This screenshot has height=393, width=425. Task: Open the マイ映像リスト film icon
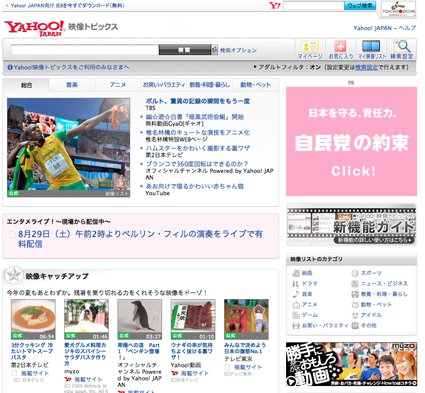coord(371,47)
